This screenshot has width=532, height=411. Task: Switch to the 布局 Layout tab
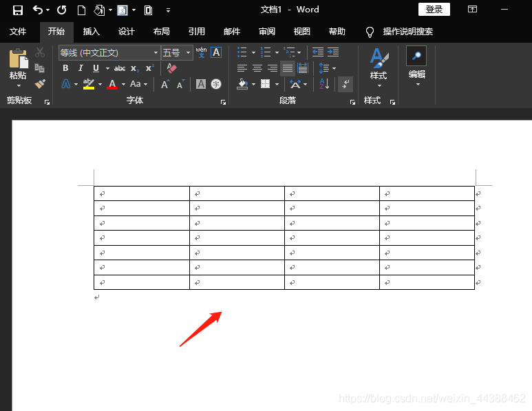(x=161, y=32)
